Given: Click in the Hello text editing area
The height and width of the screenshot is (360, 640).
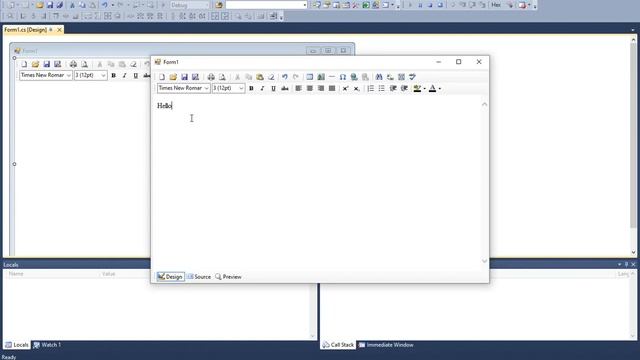Looking at the screenshot, I should coord(318,182).
